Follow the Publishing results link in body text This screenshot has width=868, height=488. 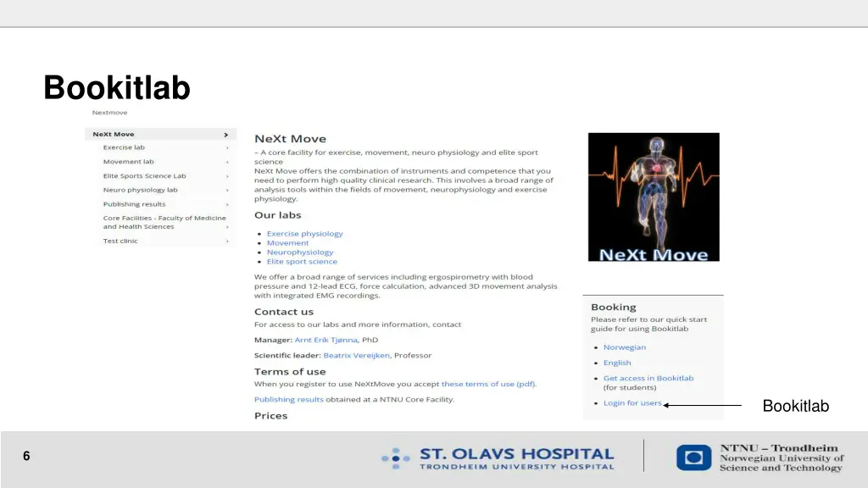click(288, 400)
